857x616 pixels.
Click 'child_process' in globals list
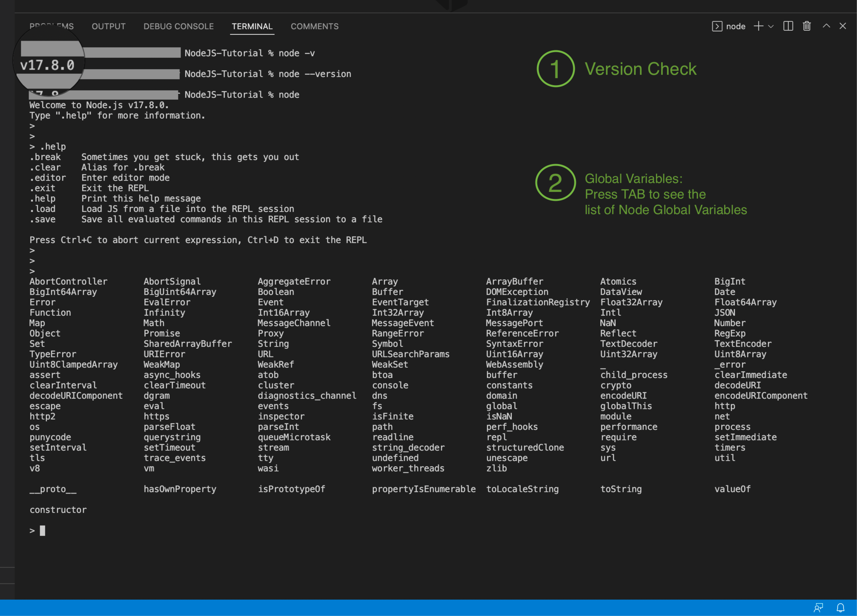pyautogui.click(x=634, y=375)
